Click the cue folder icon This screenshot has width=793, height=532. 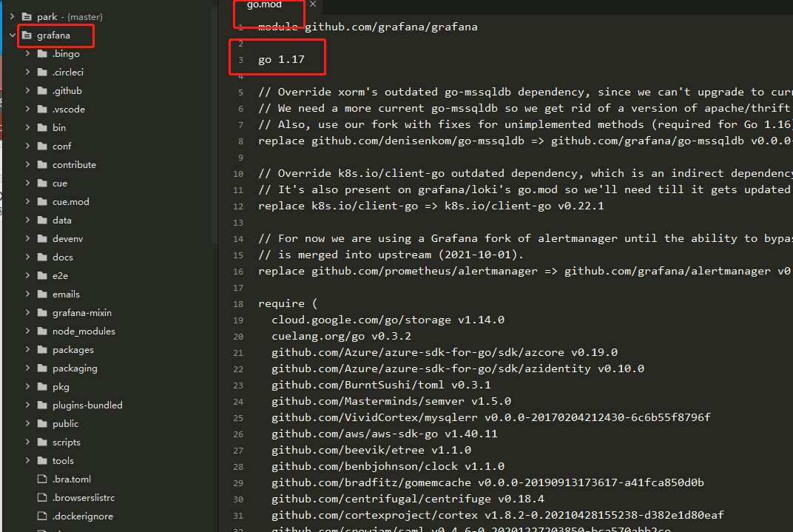coord(42,183)
